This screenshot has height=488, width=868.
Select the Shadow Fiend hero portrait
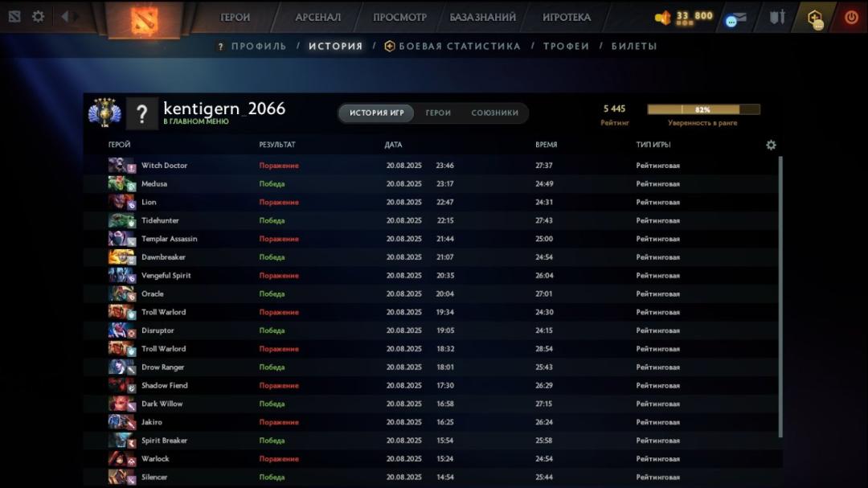[122, 385]
